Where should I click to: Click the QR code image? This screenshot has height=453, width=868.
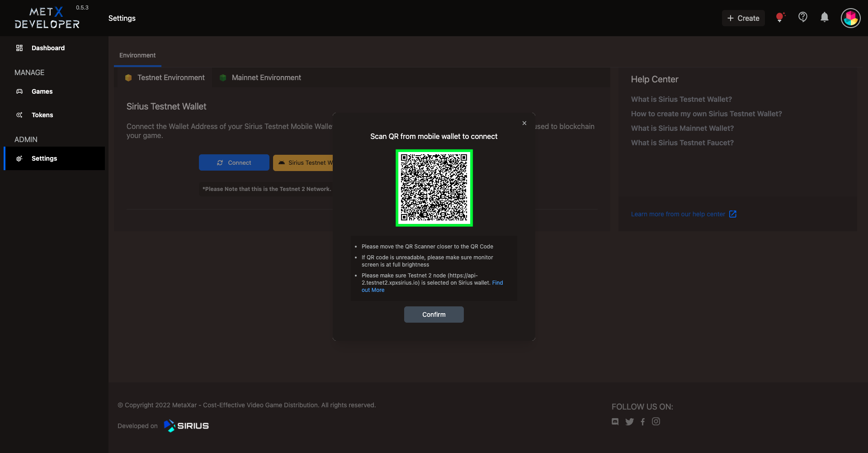click(434, 188)
